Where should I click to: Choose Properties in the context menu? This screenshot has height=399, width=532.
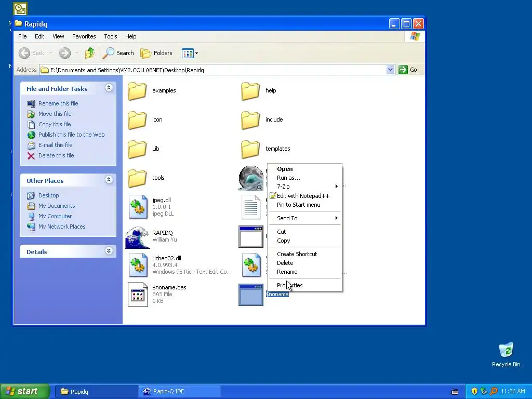tap(304, 285)
